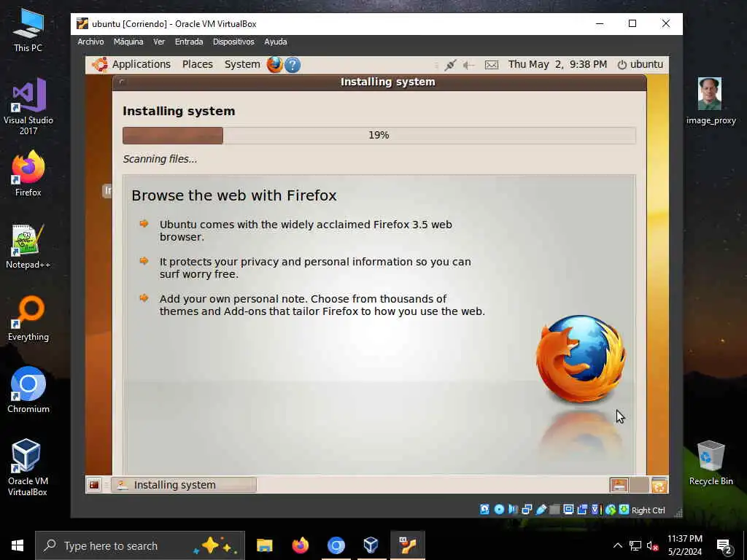The height and width of the screenshot is (560, 747).
Task: Open the Windows clock showing 11:37 PM
Action: click(x=684, y=545)
